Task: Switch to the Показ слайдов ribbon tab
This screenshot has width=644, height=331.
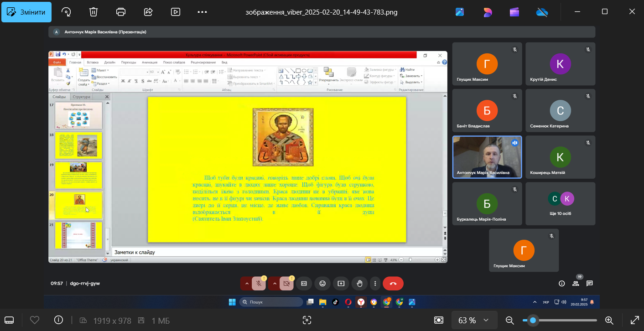Action: pos(174,62)
